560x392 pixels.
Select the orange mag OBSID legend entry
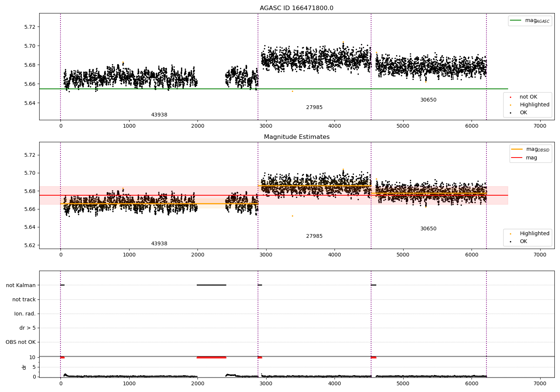coord(530,149)
